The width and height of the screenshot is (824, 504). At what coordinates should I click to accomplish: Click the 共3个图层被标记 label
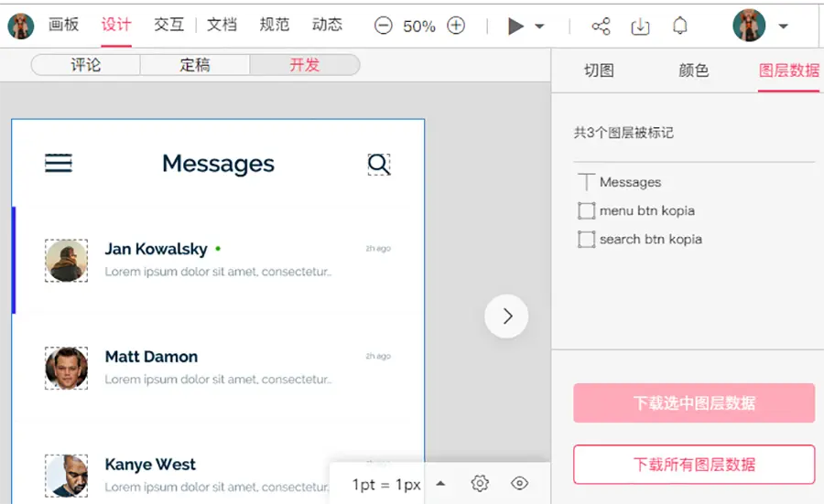coord(623,133)
